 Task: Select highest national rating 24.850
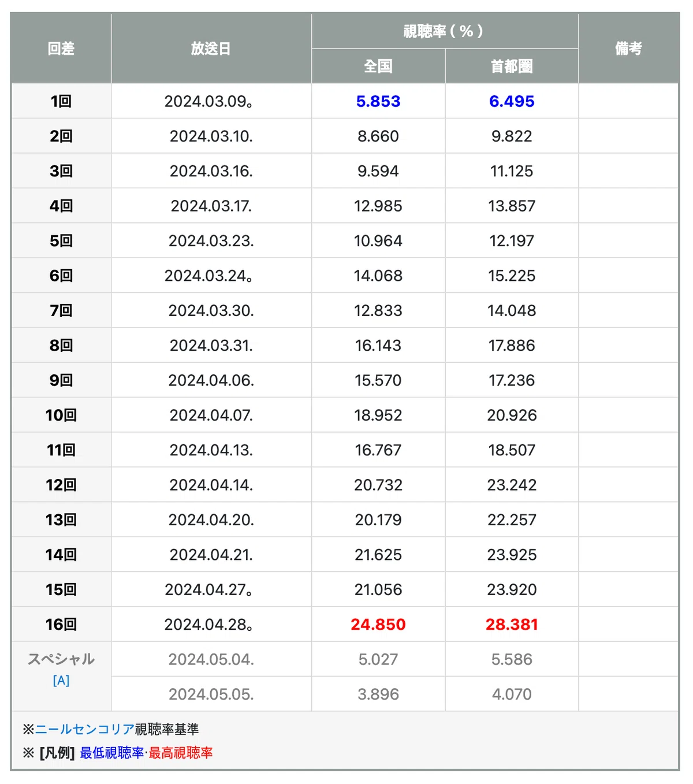point(378,625)
